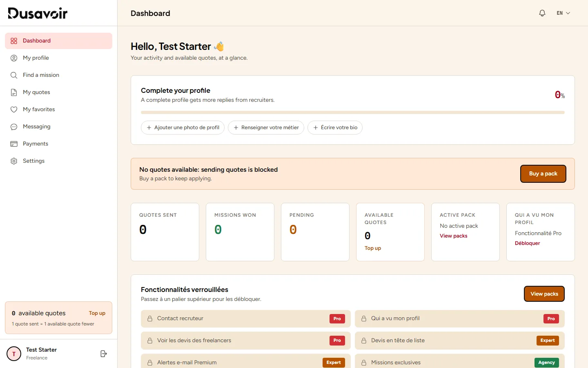588x368 pixels.
Task: Click lock icon for Devis en tête de liste
Action: [364, 341]
